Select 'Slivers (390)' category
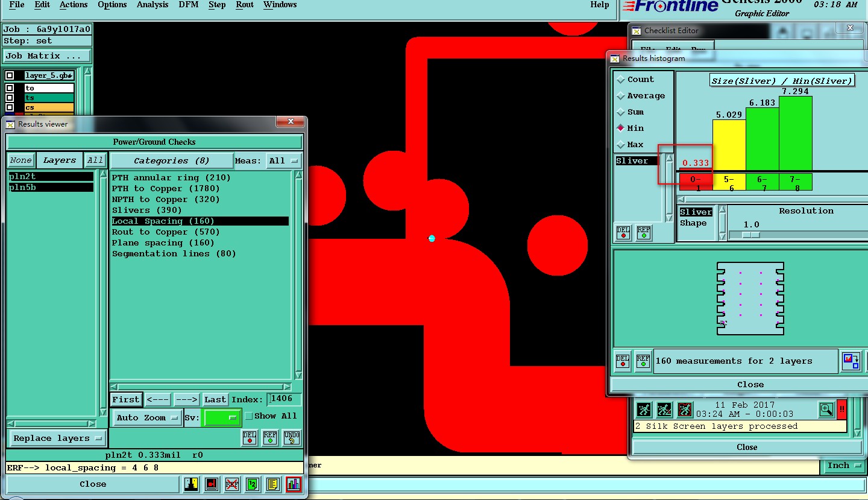868x500 pixels. 147,210
